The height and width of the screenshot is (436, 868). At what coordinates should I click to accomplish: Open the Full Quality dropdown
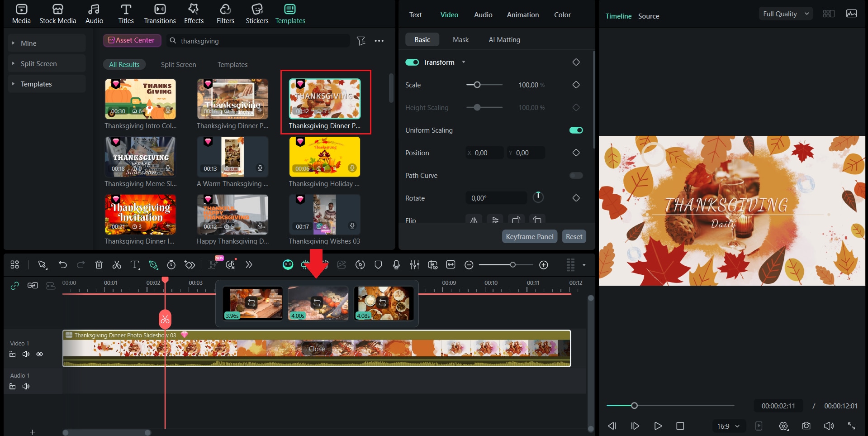(x=785, y=14)
